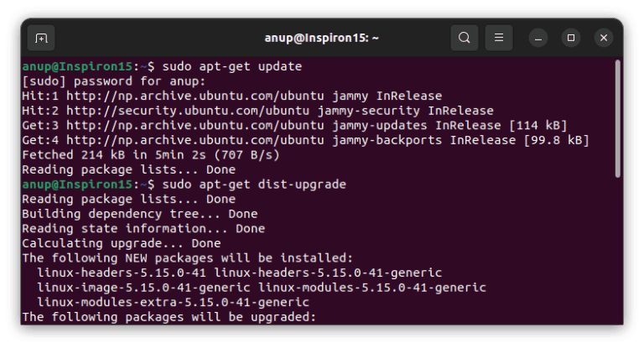Click the vertical scrollbar thumb
Screen dimensions: 644x348
click(x=617, y=119)
